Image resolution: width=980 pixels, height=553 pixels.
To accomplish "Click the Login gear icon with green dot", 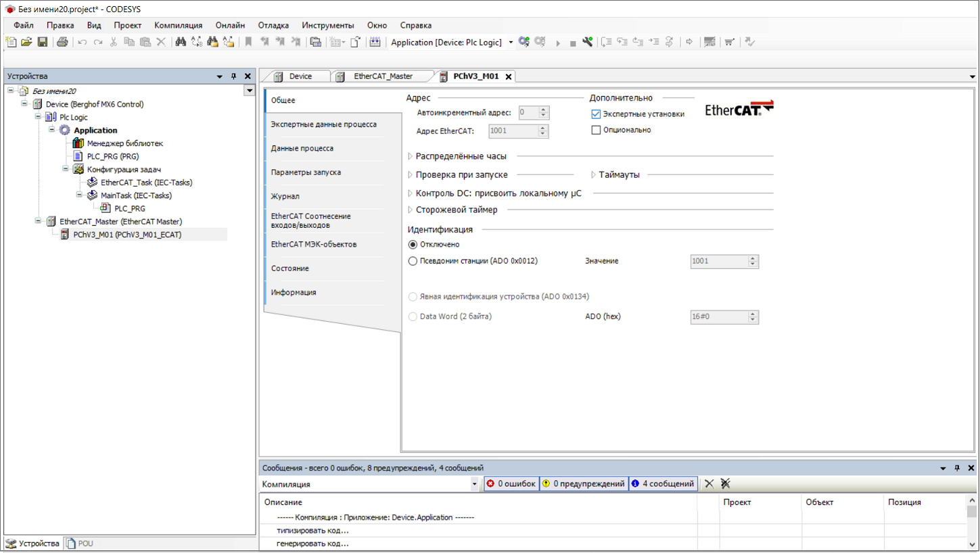I will (x=524, y=42).
